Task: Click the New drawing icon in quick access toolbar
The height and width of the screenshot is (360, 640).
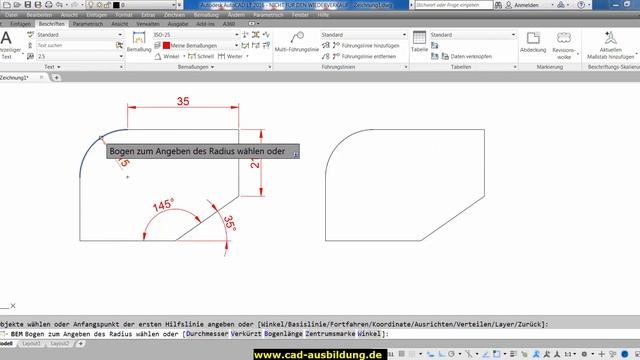Action: pyautogui.click(x=7, y=5)
